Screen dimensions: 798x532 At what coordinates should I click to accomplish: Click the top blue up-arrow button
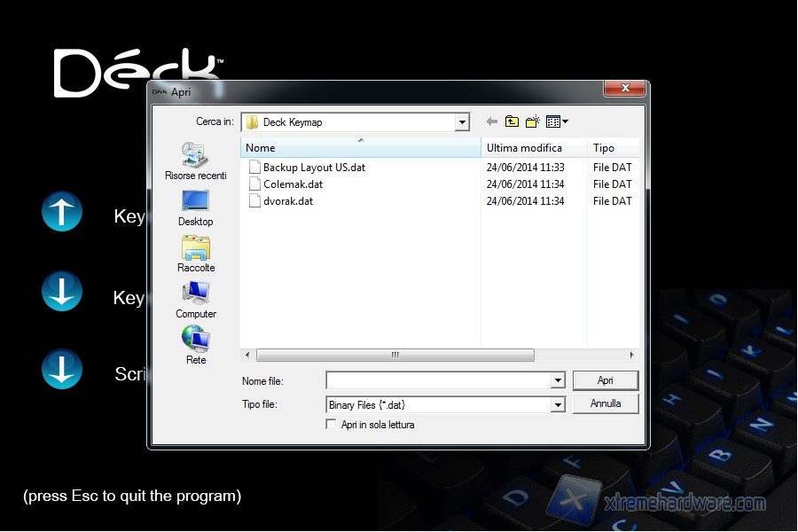pyautogui.click(x=62, y=213)
